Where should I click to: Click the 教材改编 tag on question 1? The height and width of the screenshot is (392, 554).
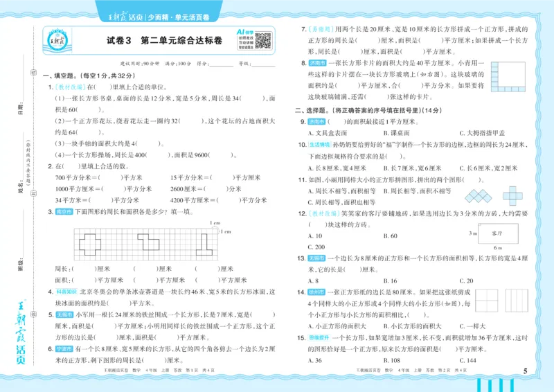click(71, 87)
